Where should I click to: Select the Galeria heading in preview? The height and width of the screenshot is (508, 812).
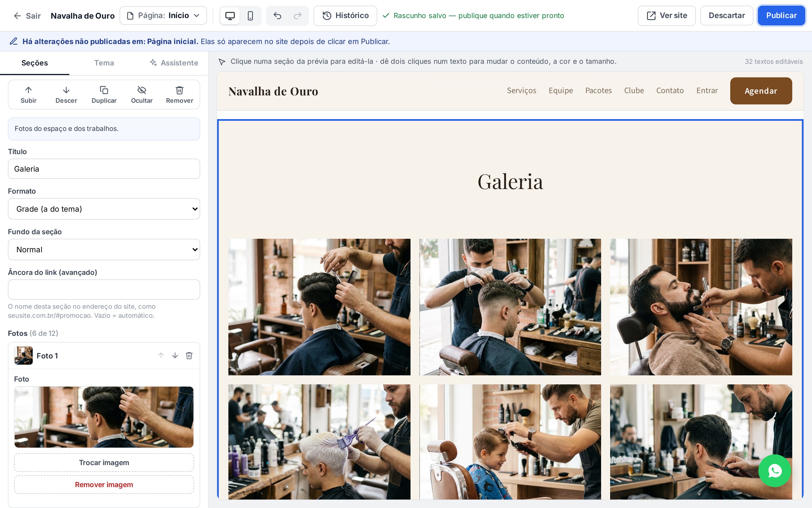[510, 182]
